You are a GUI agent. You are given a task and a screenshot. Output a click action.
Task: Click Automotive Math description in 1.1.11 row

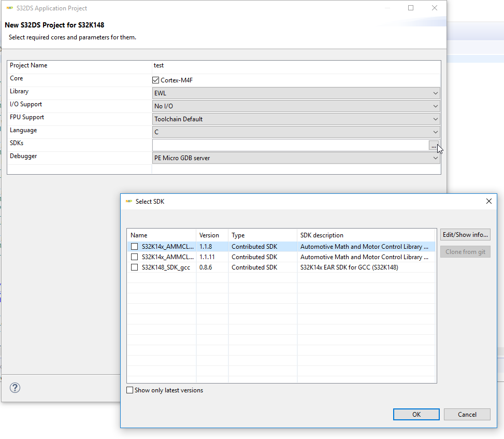coord(364,257)
